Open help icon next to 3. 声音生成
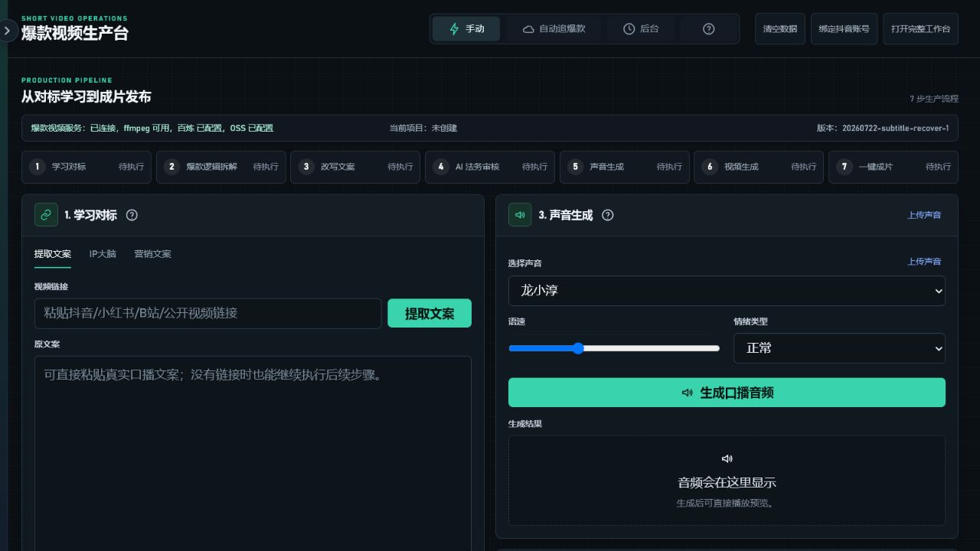Image resolution: width=980 pixels, height=551 pixels. coord(608,215)
